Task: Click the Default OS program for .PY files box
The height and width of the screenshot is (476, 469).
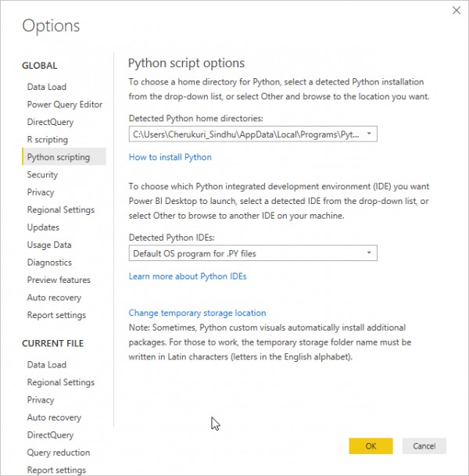Action: (252, 253)
